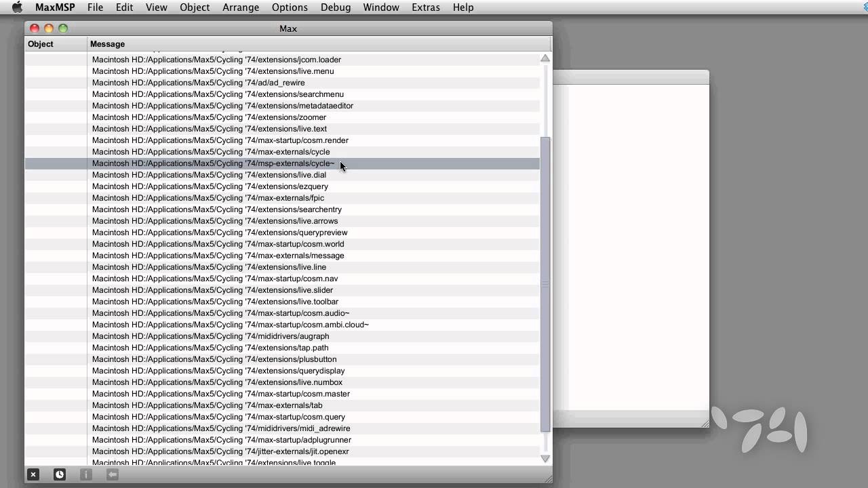868x488 pixels.
Task: Select the max-externals/message row
Action: click(282, 256)
